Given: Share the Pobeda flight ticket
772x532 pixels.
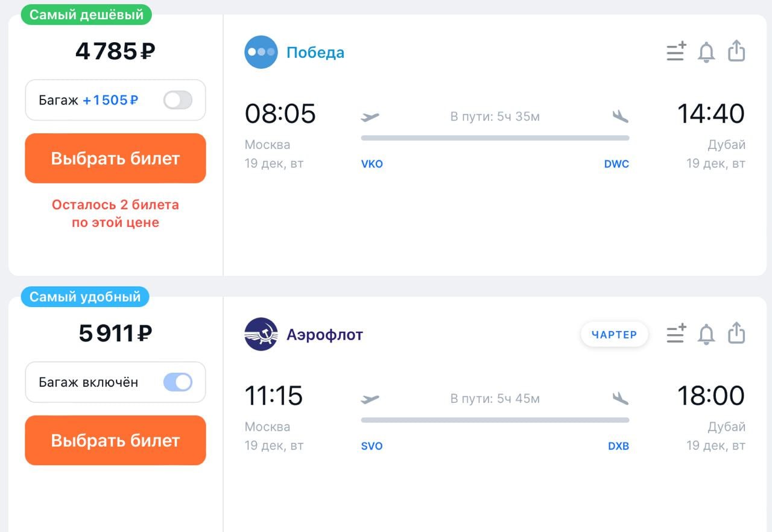Looking at the screenshot, I should pos(736,51).
